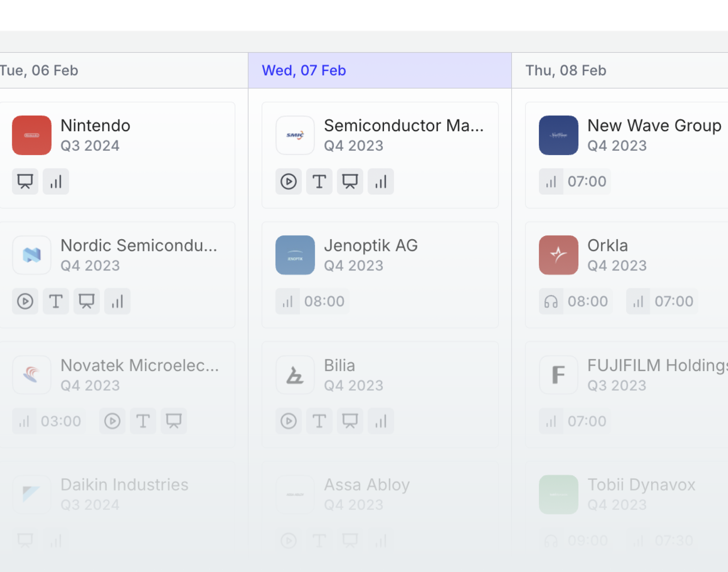
Task: Open the Bilia company name
Action: tap(339, 366)
